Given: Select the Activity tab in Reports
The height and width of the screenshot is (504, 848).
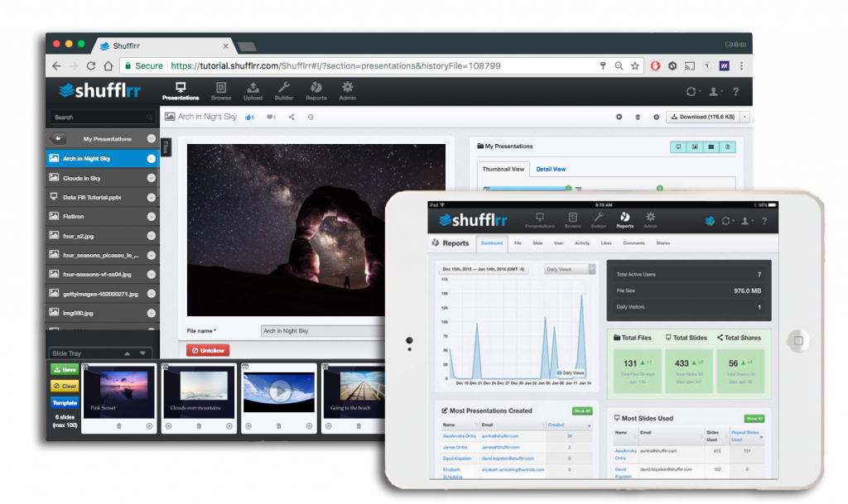Looking at the screenshot, I should (x=582, y=243).
